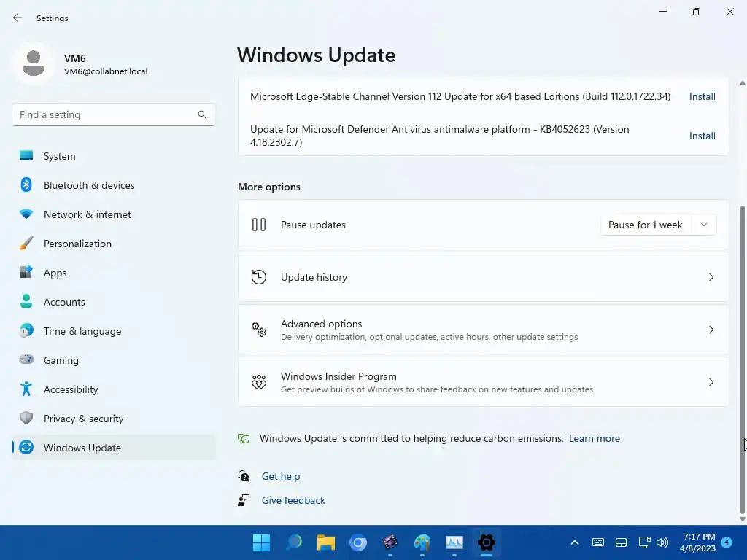Image resolution: width=747 pixels, height=560 pixels.
Task: Click the VM6 user avatar picture
Action: (34, 63)
